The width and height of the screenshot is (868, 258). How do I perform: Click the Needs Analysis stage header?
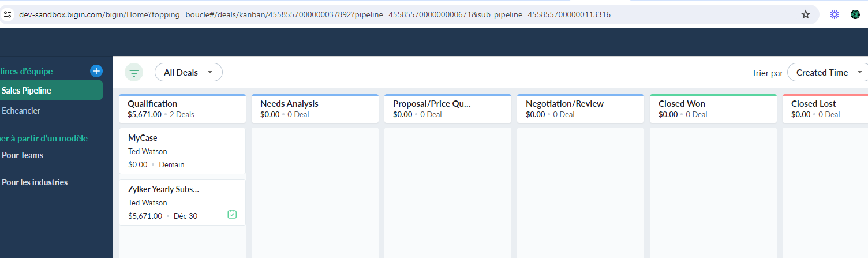click(x=315, y=109)
